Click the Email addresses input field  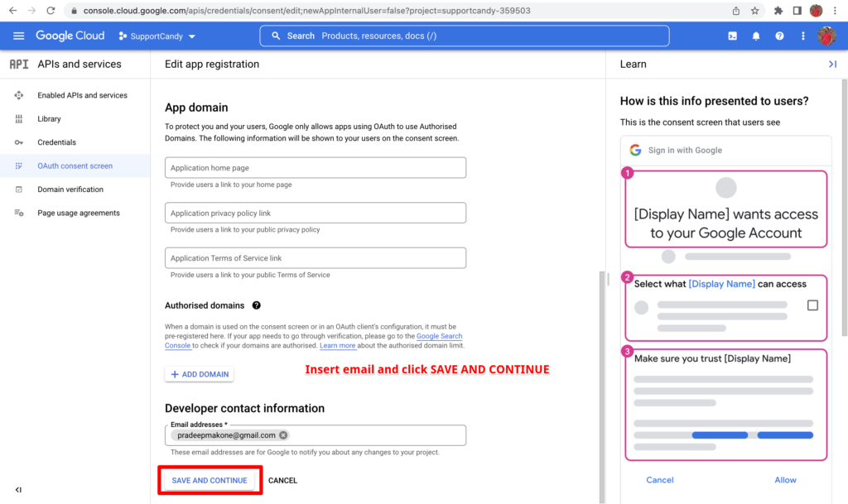[x=316, y=434]
